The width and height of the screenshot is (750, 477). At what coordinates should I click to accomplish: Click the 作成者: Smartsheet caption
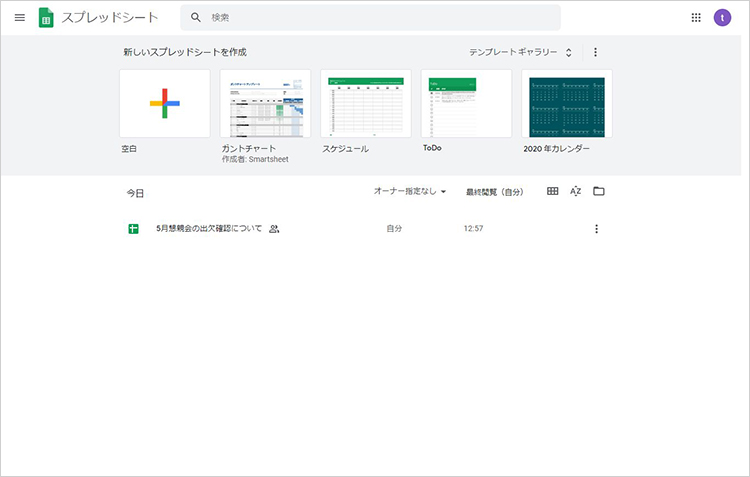(x=255, y=159)
